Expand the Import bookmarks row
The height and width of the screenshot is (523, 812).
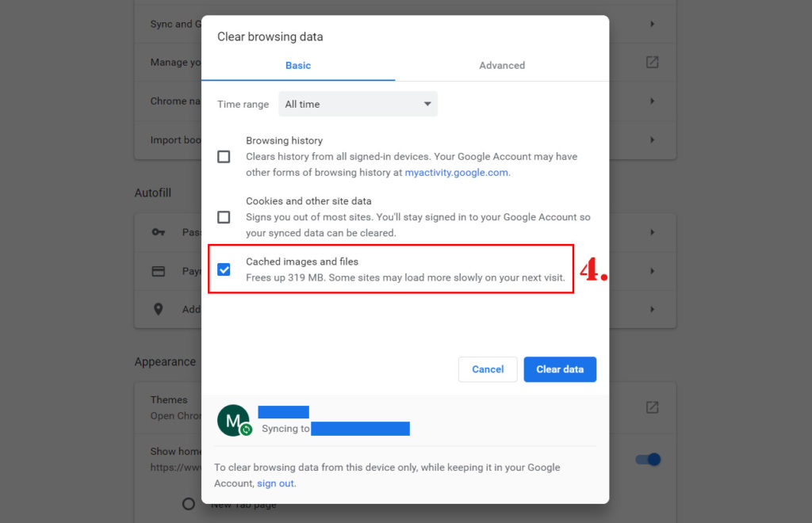point(652,139)
